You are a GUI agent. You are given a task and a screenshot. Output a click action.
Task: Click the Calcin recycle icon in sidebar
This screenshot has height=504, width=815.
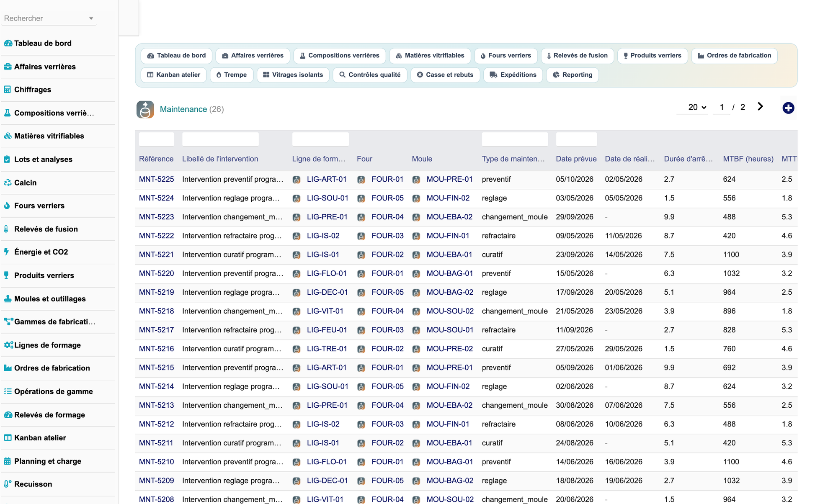(x=8, y=183)
